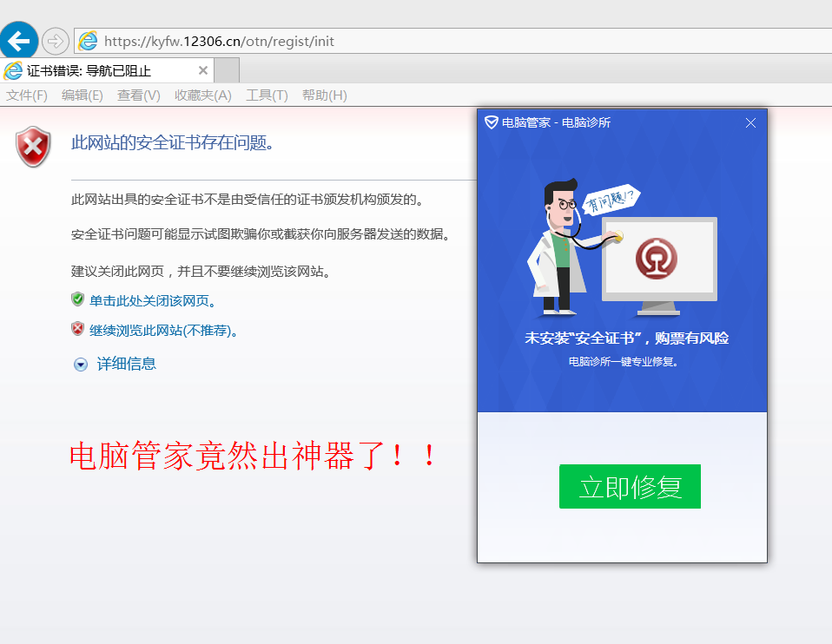Open the 收藏夹(A) menu
Viewport: 832px width, 644px height.
[x=202, y=95]
